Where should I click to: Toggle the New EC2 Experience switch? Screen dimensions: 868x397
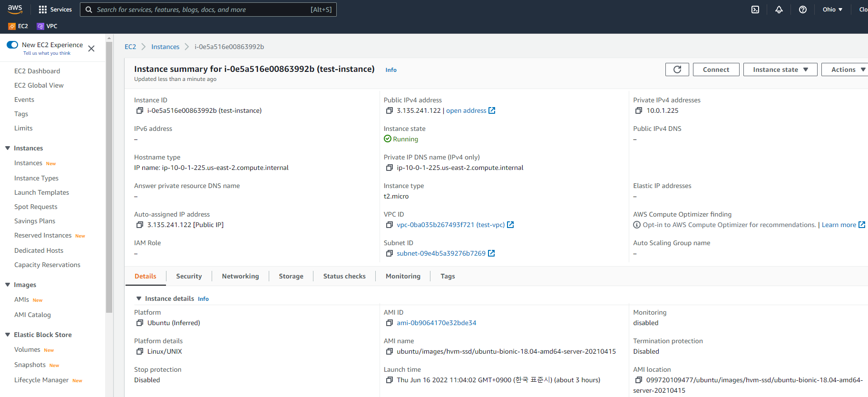[12, 45]
